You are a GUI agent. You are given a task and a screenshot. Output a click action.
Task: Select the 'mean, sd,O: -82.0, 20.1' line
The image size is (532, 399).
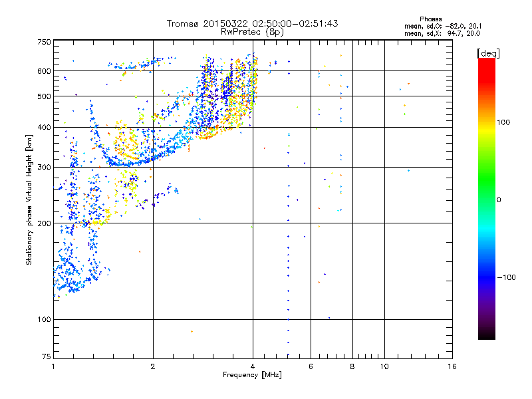pyautogui.click(x=443, y=26)
